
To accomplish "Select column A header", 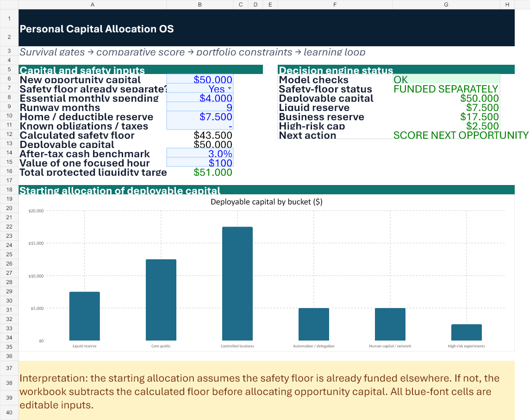I will click(x=93, y=4).
